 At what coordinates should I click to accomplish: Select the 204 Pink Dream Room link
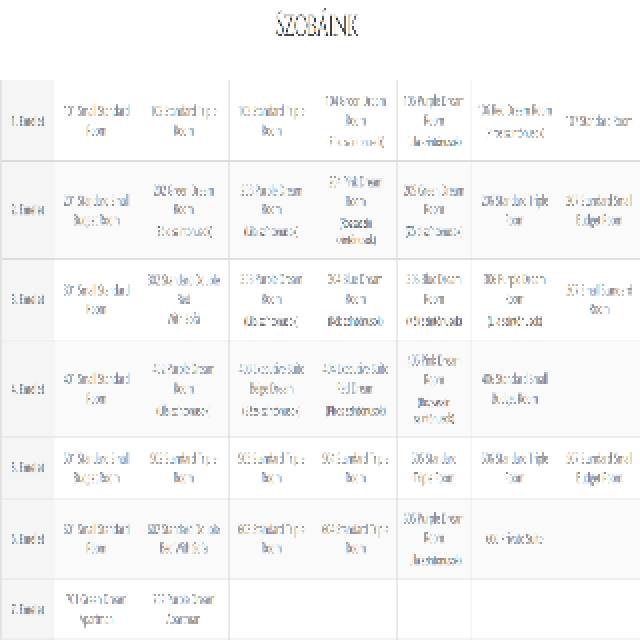click(x=356, y=191)
